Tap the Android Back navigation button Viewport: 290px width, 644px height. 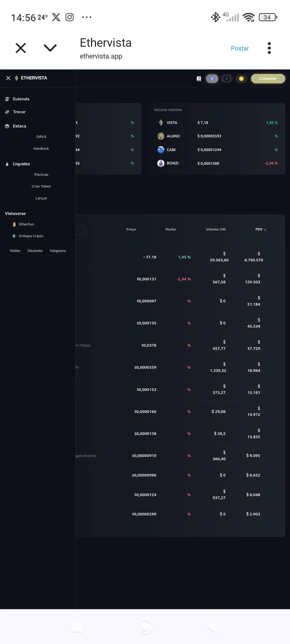click(212, 627)
